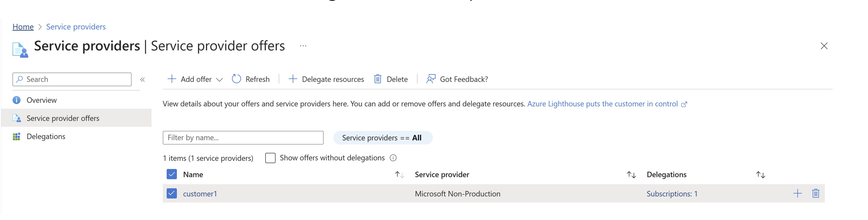Click the info icon beside Show offers without delegations

pyautogui.click(x=393, y=158)
